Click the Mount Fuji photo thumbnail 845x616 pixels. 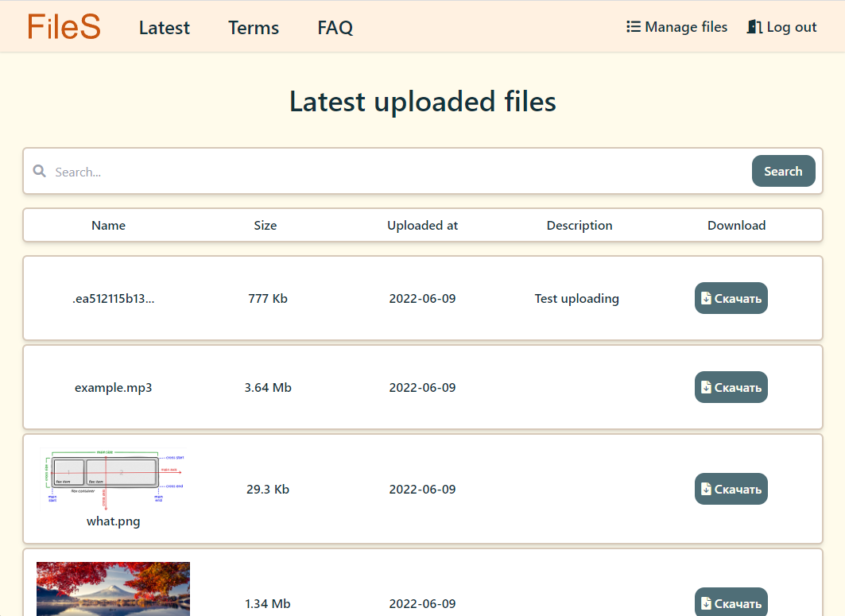click(x=113, y=588)
